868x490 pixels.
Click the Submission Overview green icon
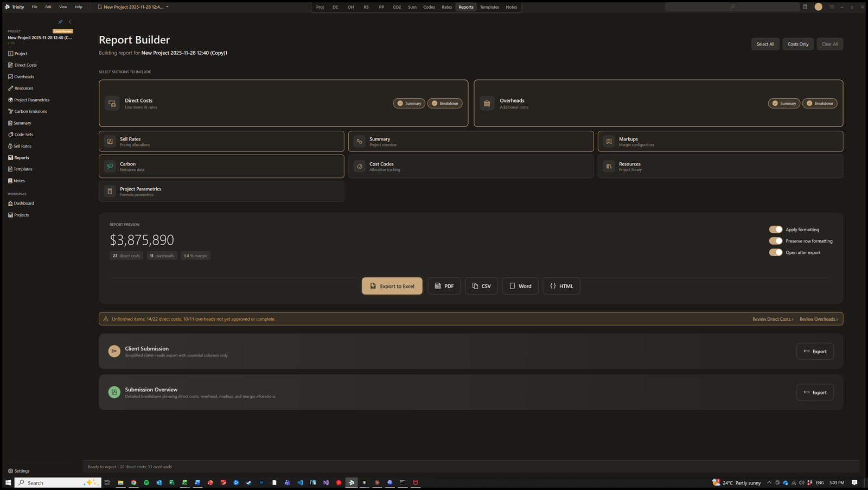click(x=114, y=392)
